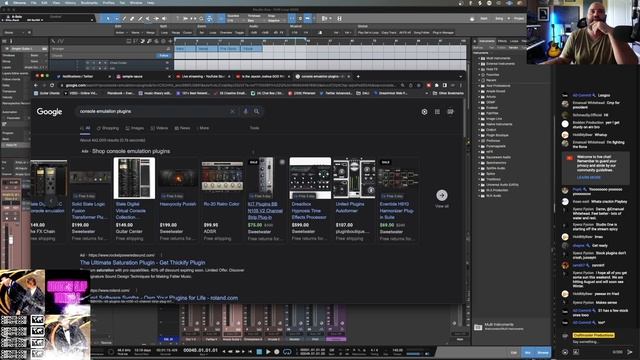Select the Shopping filter on Google results

[x=108, y=128]
